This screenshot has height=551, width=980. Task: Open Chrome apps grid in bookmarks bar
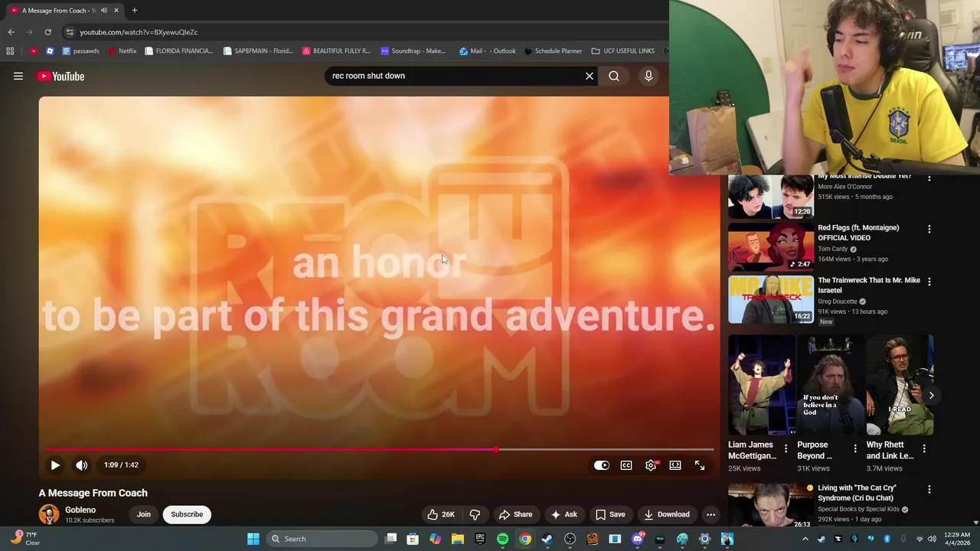(10, 51)
